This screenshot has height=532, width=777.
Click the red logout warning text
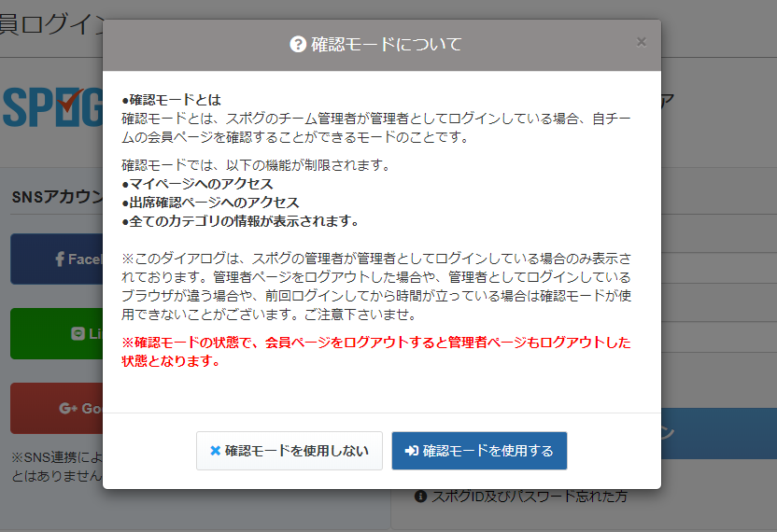click(x=376, y=351)
